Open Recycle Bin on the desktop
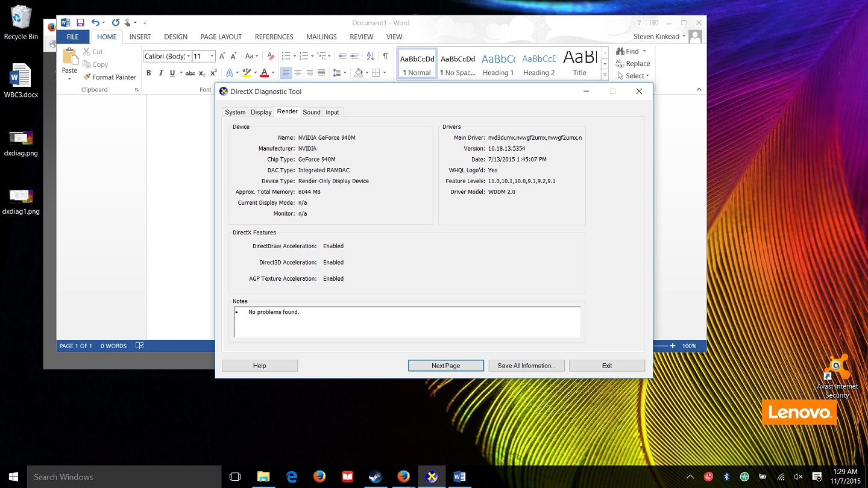Image resolution: width=868 pixels, height=488 pixels. (21, 22)
